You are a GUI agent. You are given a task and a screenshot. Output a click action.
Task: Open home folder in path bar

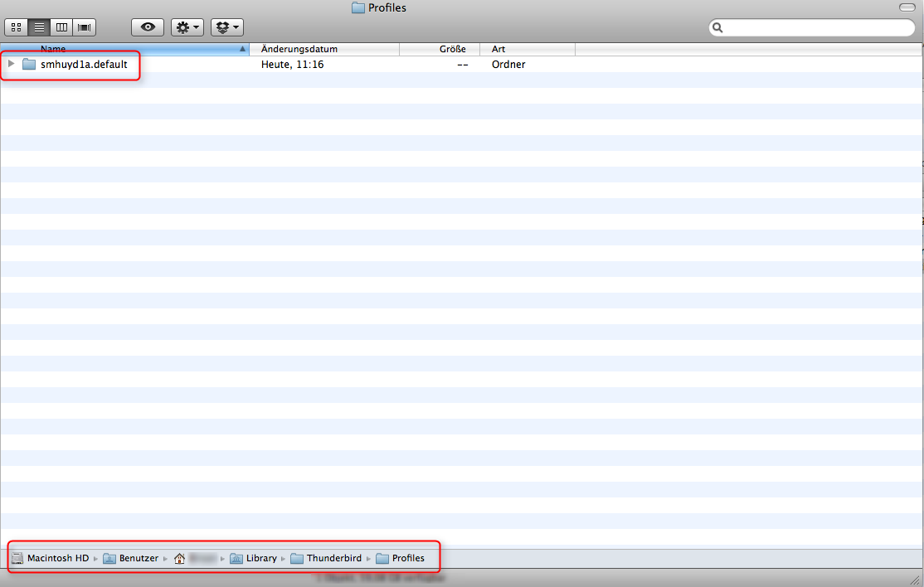click(196, 558)
